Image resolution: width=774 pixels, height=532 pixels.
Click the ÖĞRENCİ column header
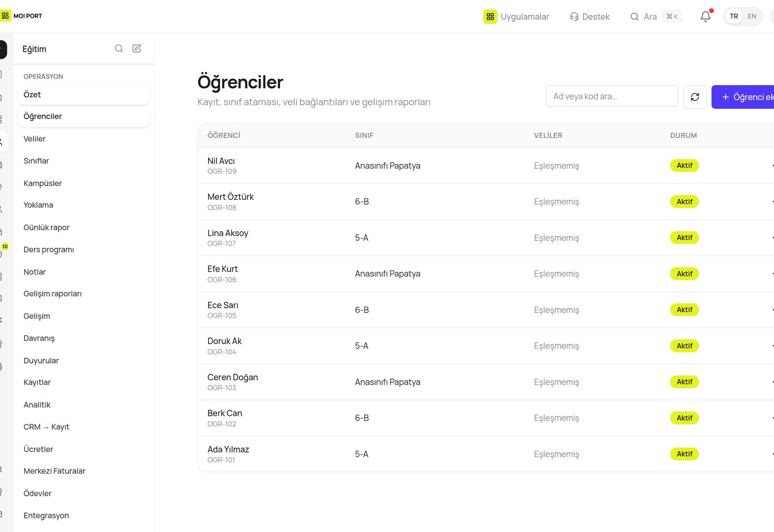point(224,135)
